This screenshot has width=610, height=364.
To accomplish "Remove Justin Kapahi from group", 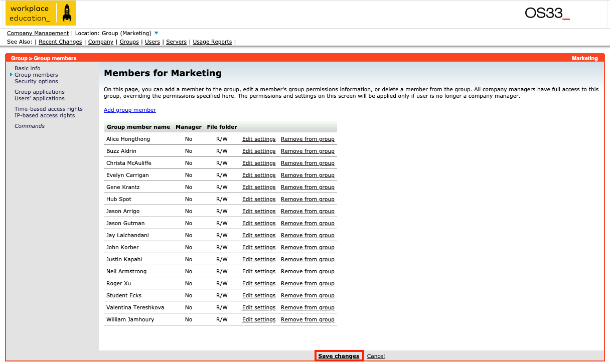I will coord(308,259).
